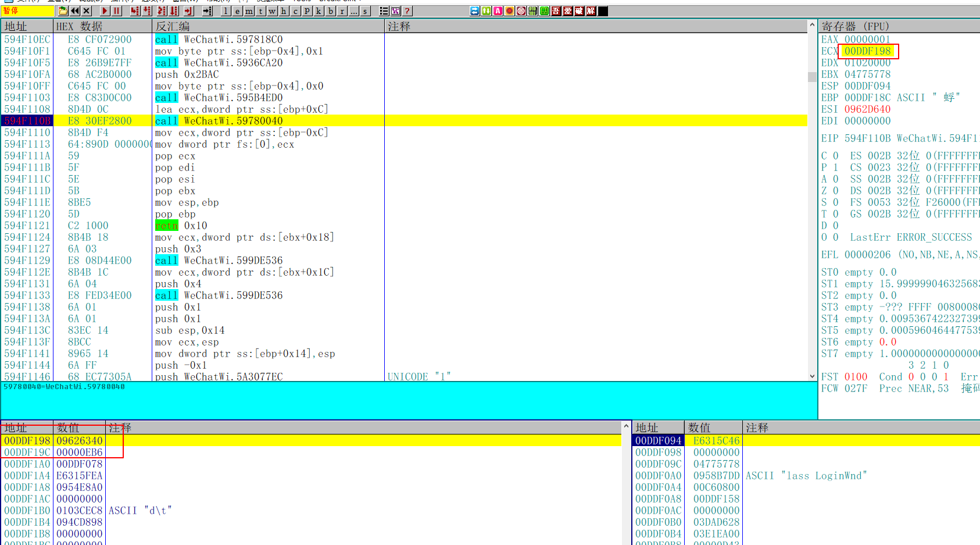Click the green up-down arrows plugin icon
Viewport: 980px width, 545px height.
click(487, 11)
